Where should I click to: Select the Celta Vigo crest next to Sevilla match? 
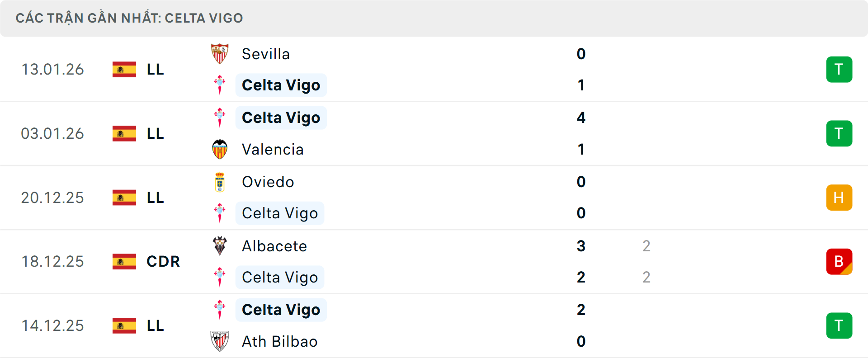220,85
